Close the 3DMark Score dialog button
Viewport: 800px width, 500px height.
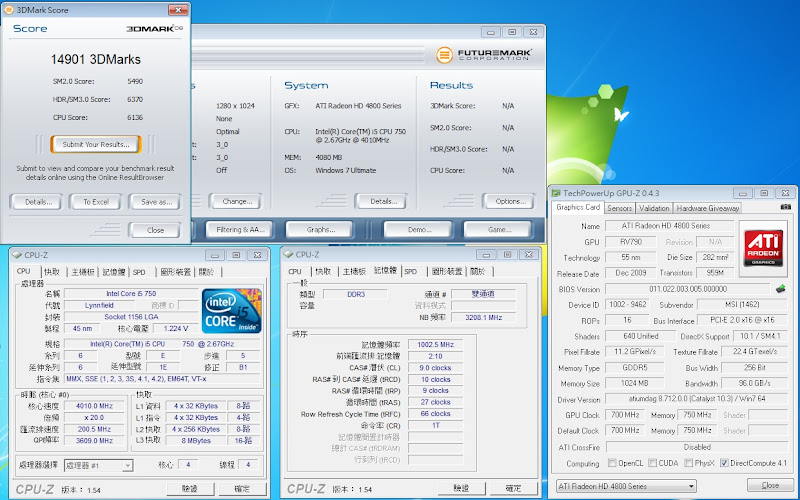(x=155, y=230)
